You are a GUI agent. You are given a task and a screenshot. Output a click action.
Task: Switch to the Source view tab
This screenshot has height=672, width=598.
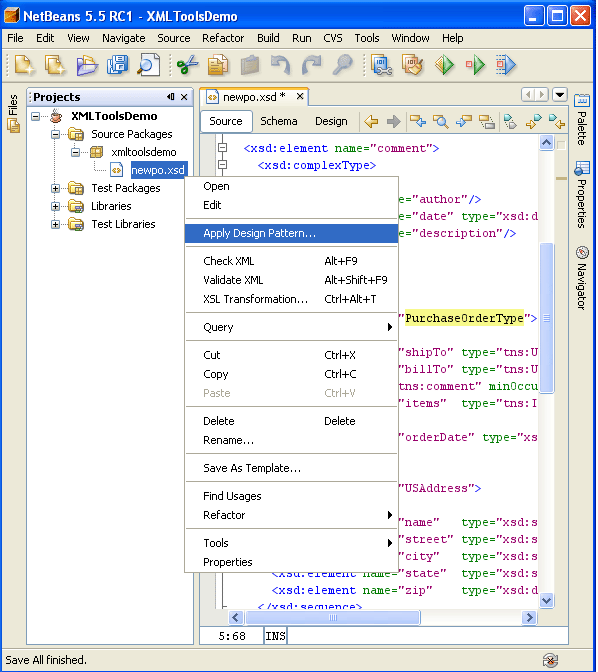[x=226, y=122]
